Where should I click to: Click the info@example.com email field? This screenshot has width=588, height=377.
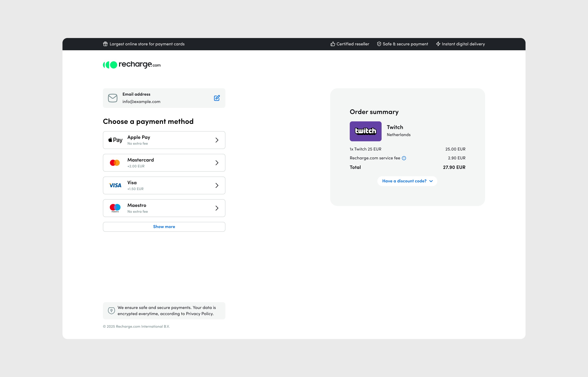tap(141, 102)
